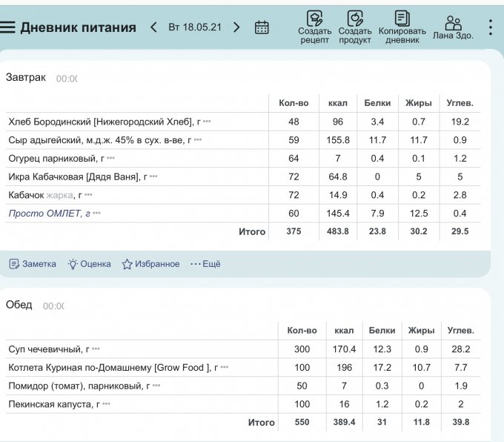Click the Create product icon

[x=355, y=19]
